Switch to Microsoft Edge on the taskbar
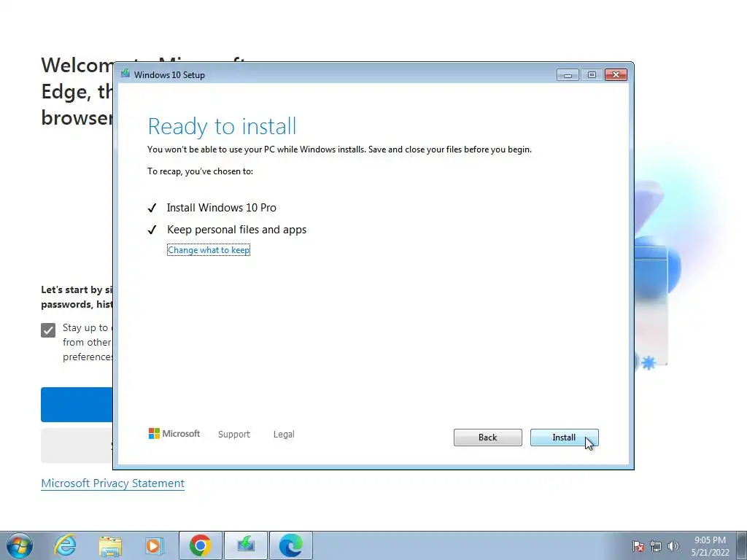Screen dimensions: 747x560 [x=291, y=545]
